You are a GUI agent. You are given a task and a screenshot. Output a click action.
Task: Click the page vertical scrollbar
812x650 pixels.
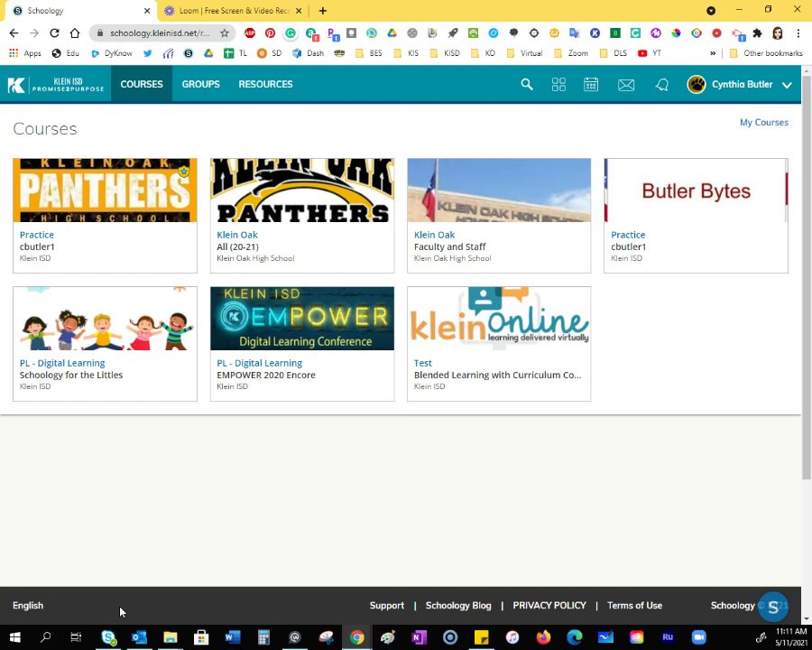pos(807,277)
